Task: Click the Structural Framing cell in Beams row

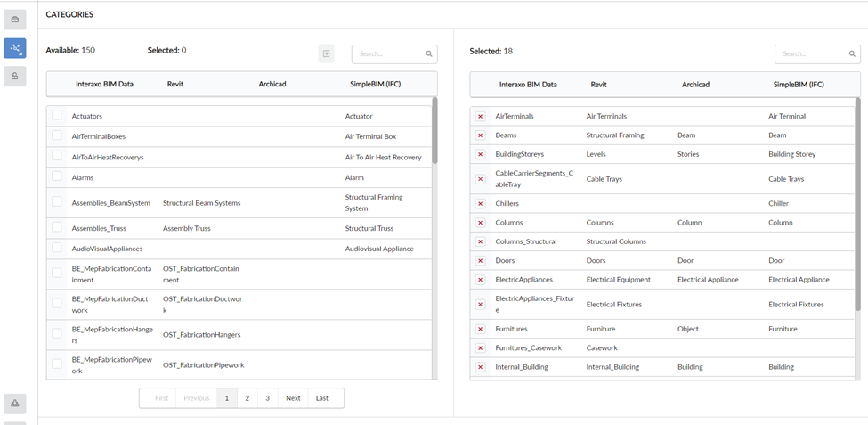Action: [615, 135]
